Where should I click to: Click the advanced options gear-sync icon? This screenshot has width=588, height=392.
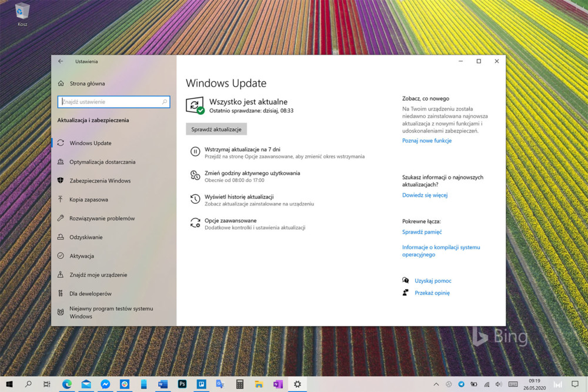click(x=195, y=223)
